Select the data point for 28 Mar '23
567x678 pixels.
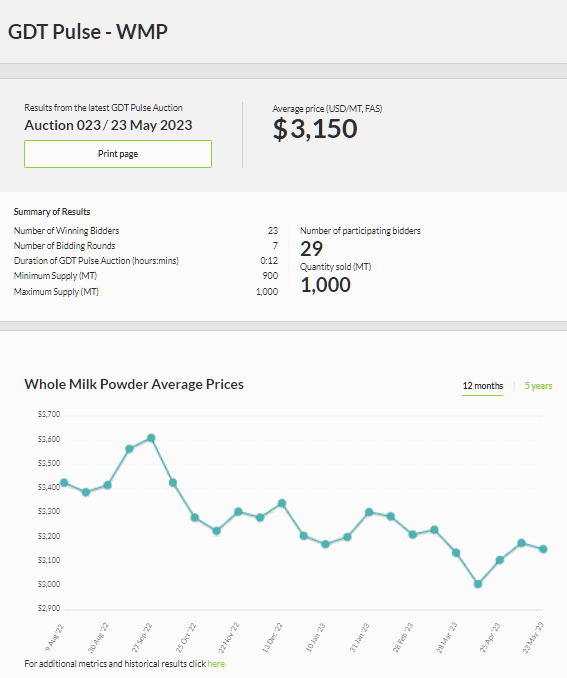coord(456,553)
